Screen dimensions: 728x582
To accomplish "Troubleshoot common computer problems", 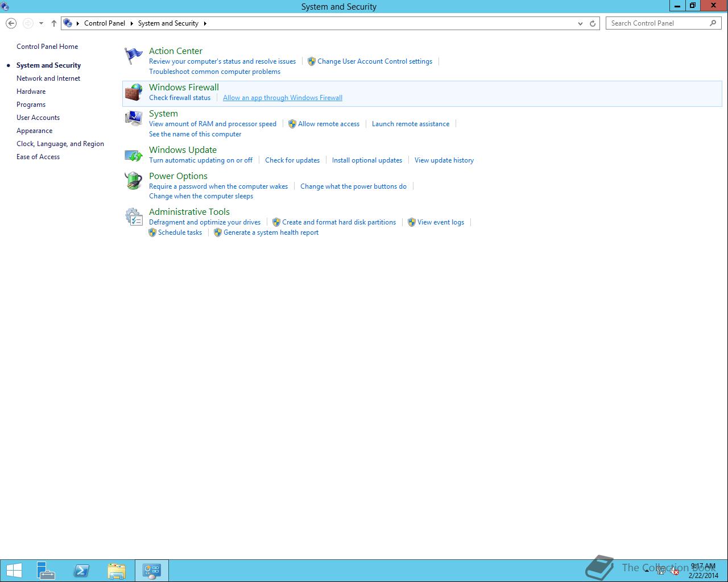I will point(214,72).
